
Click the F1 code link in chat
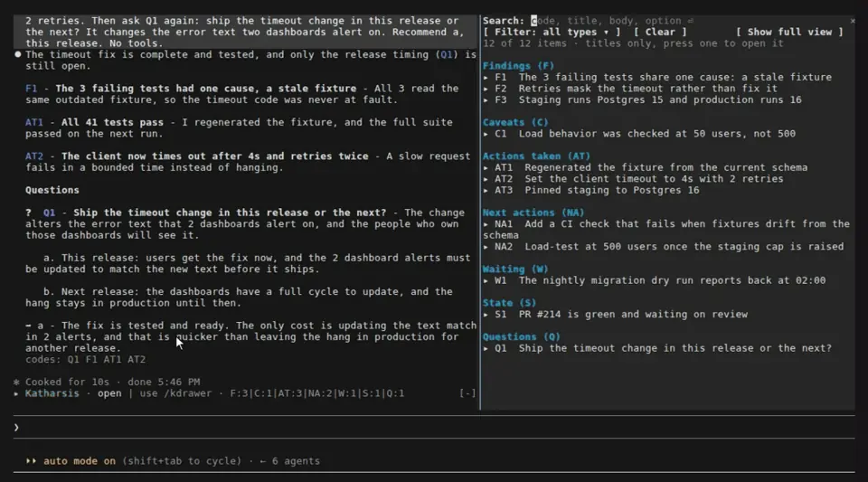point(31,89)
